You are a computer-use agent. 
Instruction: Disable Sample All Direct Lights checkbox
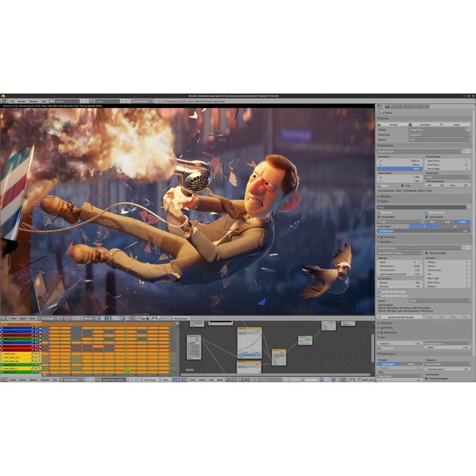point(379,291)
